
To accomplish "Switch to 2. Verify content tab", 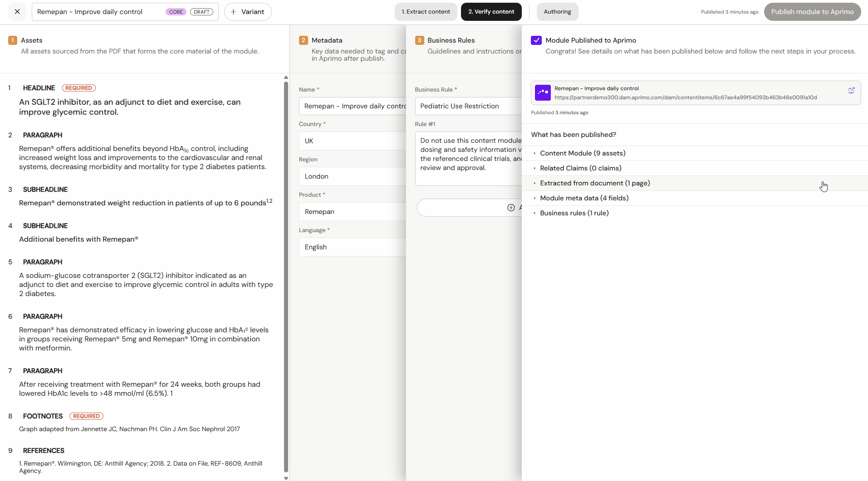I will [491, 12].
